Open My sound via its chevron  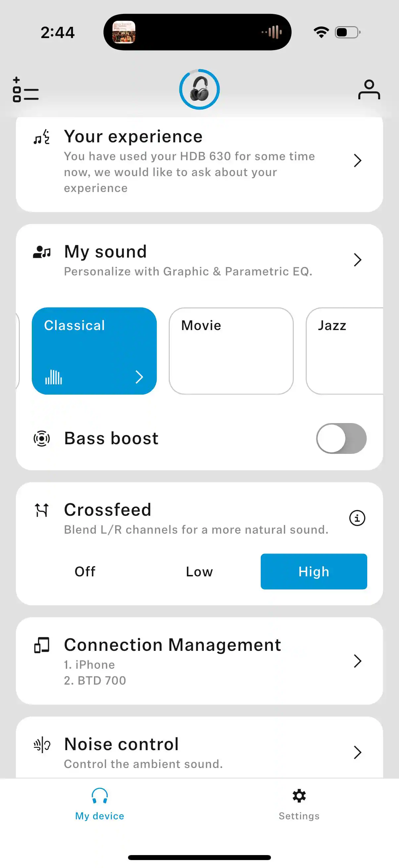(x=357, y=260)
